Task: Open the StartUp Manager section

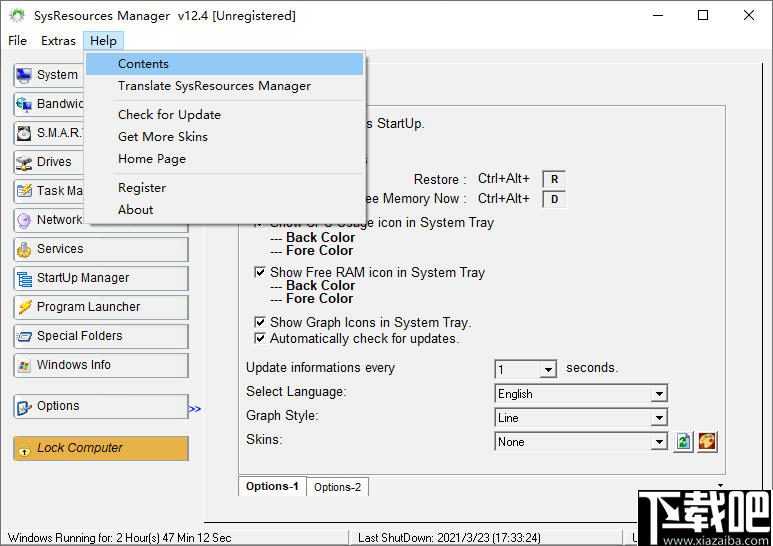Action: [x=101, y=278]
